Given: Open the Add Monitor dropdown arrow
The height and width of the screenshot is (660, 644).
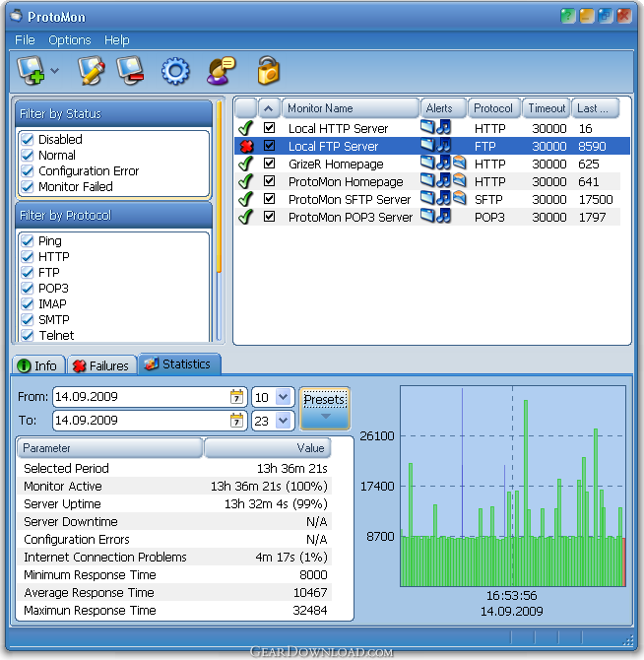Looking at the screenshot, I should pyautogui.click(x=54, y=71).
